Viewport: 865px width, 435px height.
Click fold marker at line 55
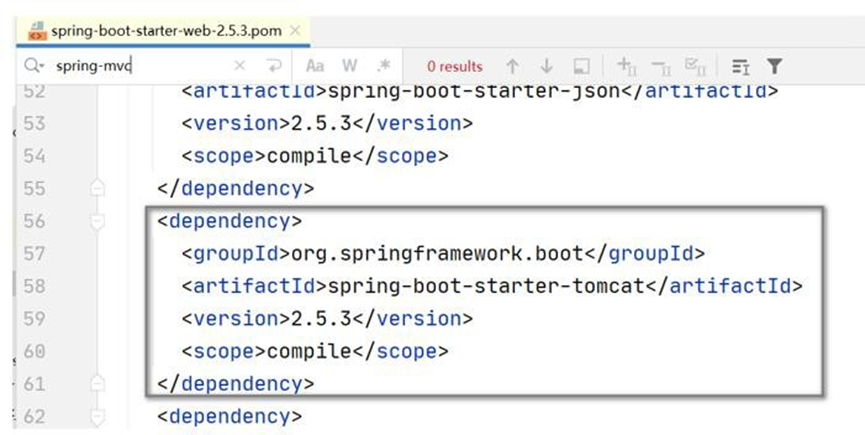point(97,188)
